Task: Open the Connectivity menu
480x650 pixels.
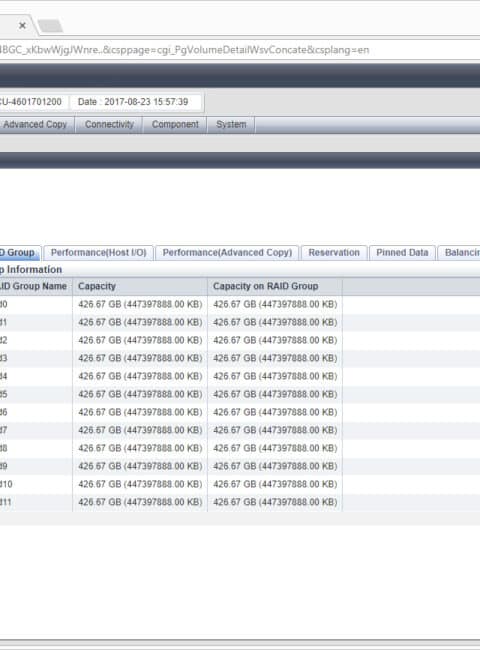Action: (109, 124)
